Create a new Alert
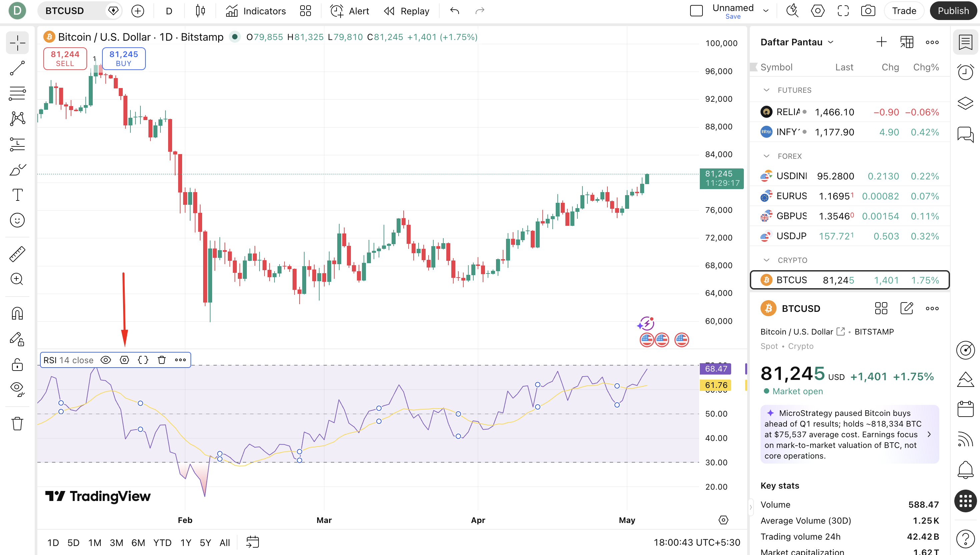The height and width of the screenshot is (555, 980). point(350,11)
